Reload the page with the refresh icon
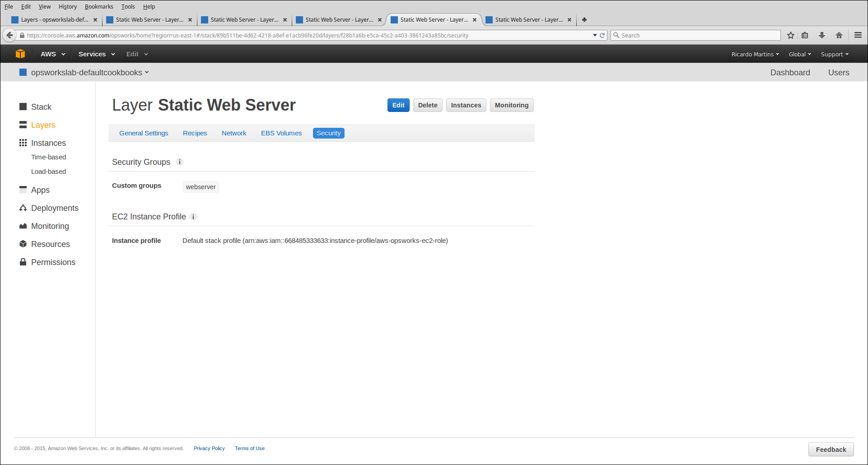The image size is (868, 465). [x=602, y=35]
